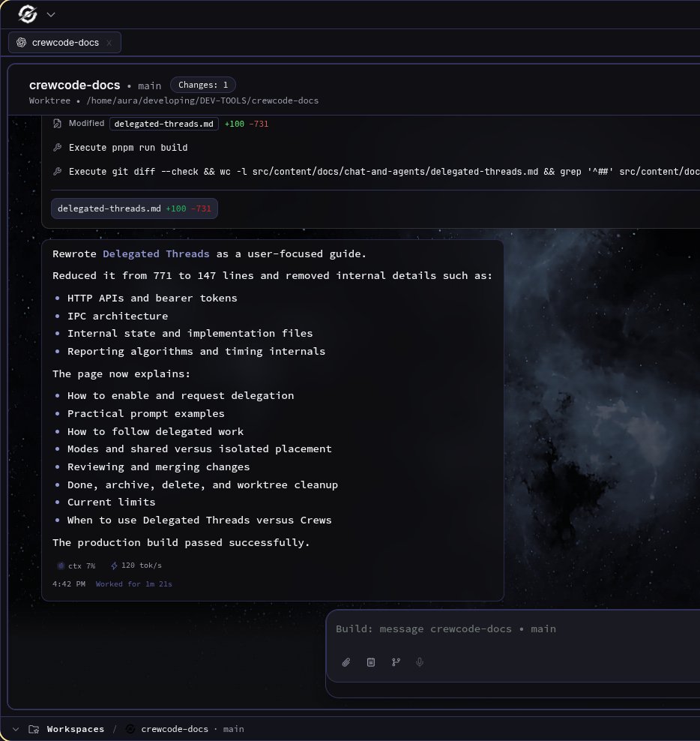Open the delegated-threads.md chip beside Modified
The width and height of the screenshot is (700, 741).
[x=164, y=124]
